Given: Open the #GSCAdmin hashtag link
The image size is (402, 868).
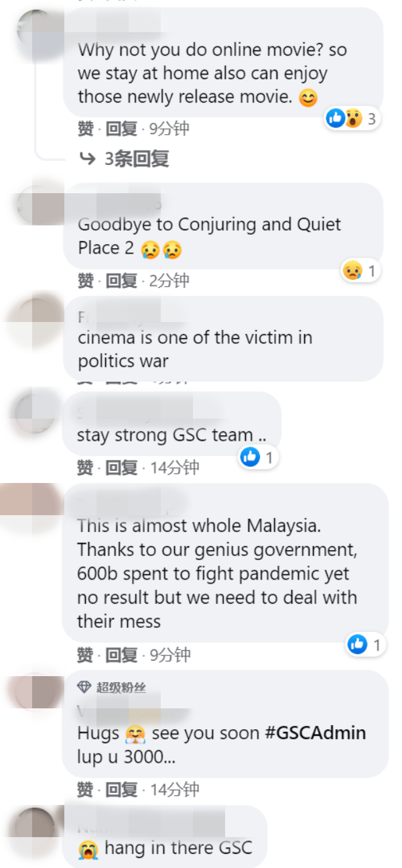Looking at the screenshot, I should (316, 733).
